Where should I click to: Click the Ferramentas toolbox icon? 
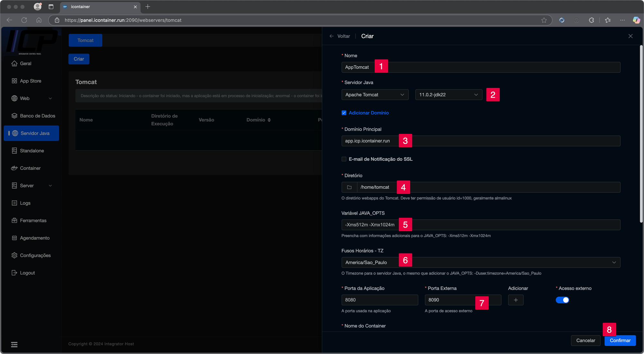click(x=14, y=220)
